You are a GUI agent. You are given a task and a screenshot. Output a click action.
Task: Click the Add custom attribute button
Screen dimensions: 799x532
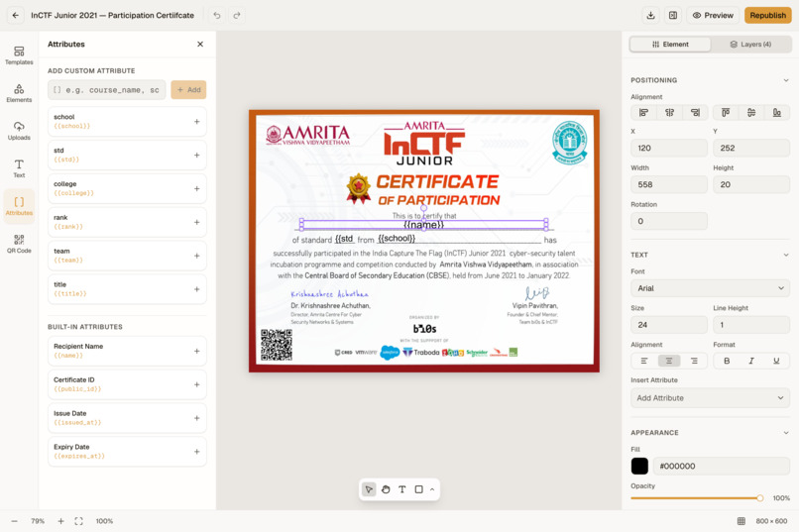coord(188,89)
